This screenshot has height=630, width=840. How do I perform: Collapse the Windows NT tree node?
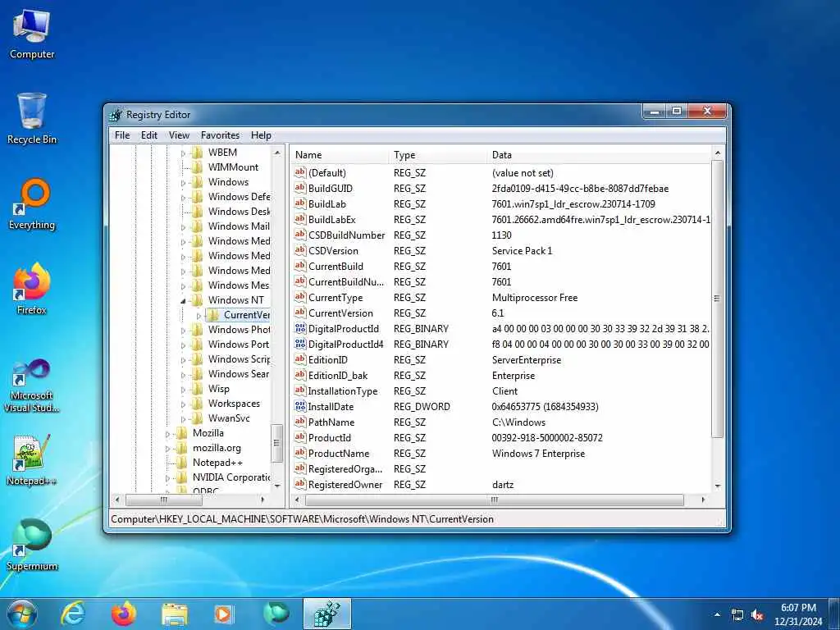click(x=183, y=300)
